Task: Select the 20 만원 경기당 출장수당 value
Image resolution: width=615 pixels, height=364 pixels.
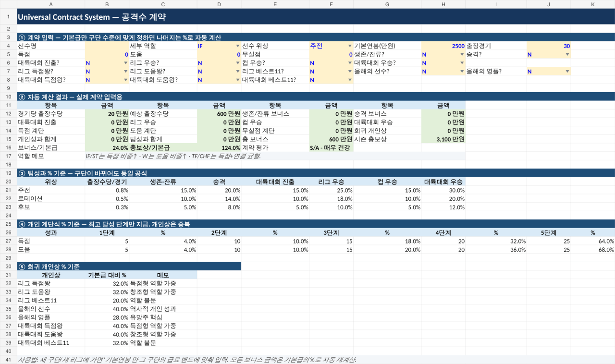Action: pyautogui.click(x=107, y=114)
